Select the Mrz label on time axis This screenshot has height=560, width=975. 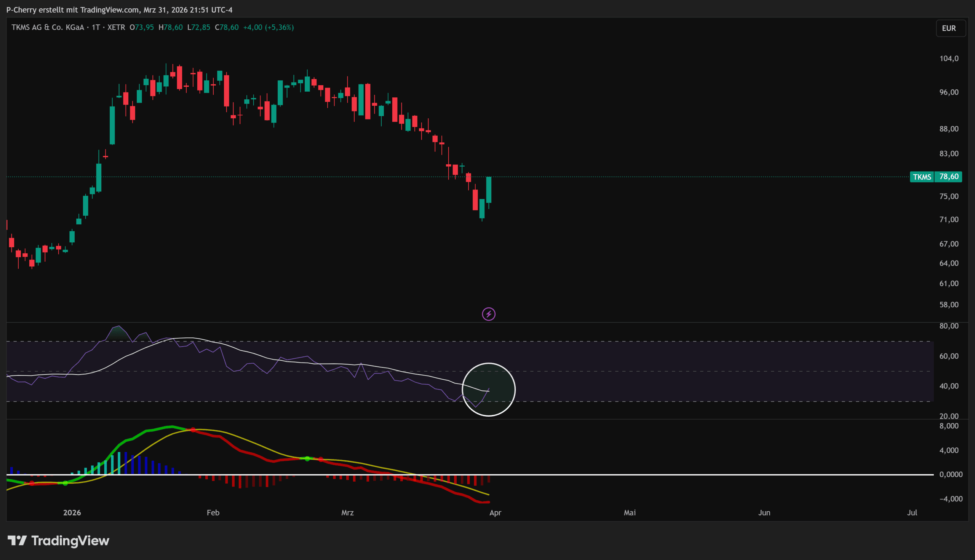(x=347, y=512)
